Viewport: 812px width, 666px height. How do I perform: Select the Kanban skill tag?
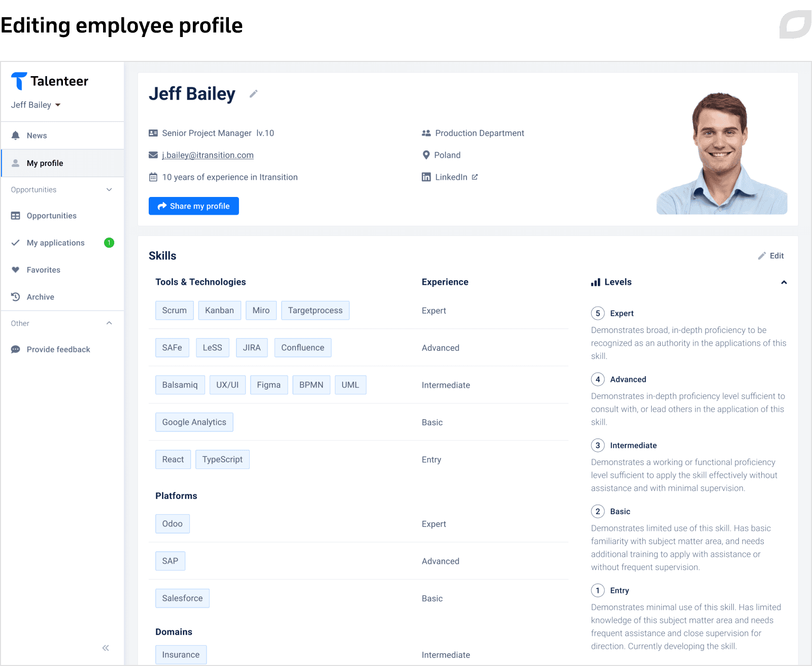(220, 311)
